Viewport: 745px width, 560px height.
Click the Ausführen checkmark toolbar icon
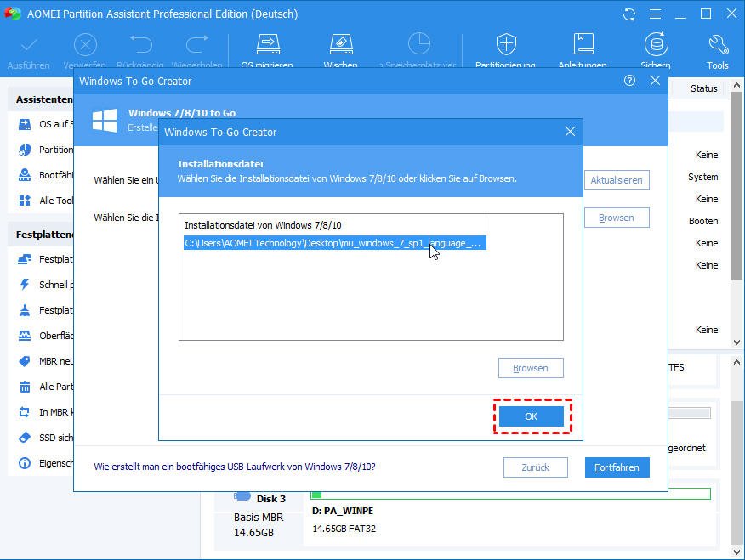pos(29,46)
